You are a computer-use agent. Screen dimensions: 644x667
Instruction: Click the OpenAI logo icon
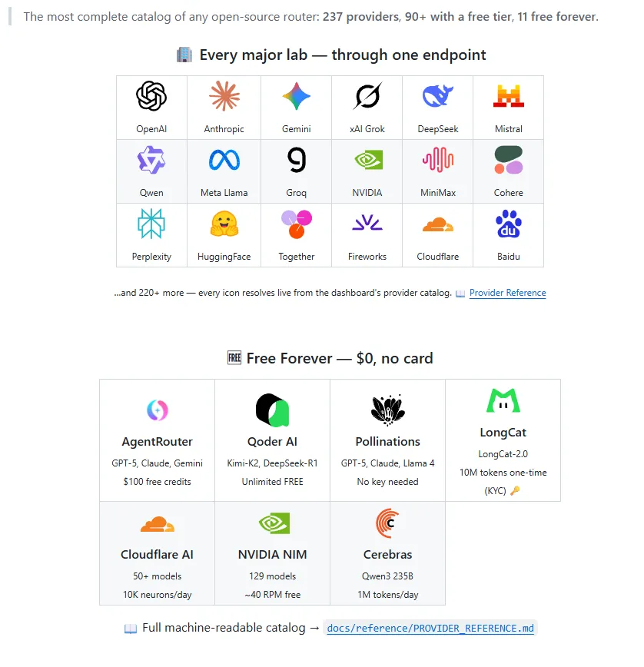[151, 96]
